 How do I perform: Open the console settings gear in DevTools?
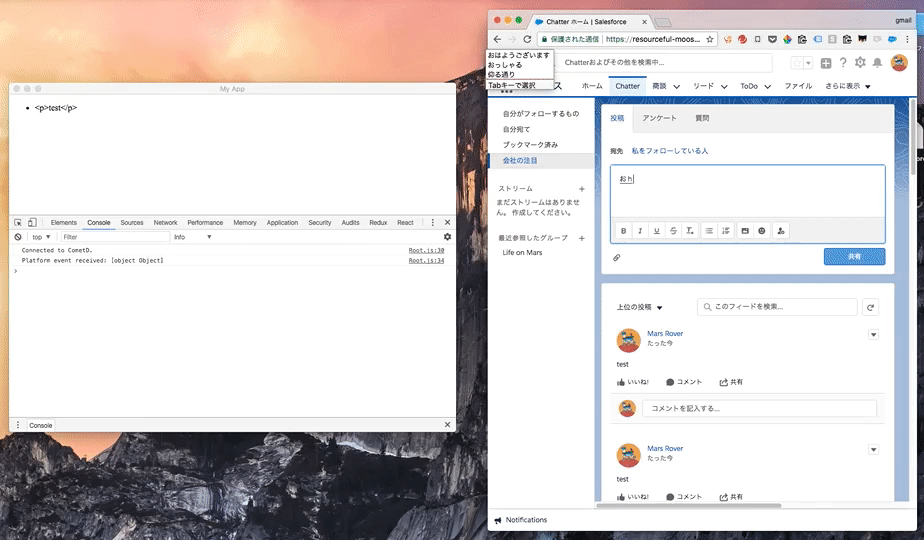[447, 237]
